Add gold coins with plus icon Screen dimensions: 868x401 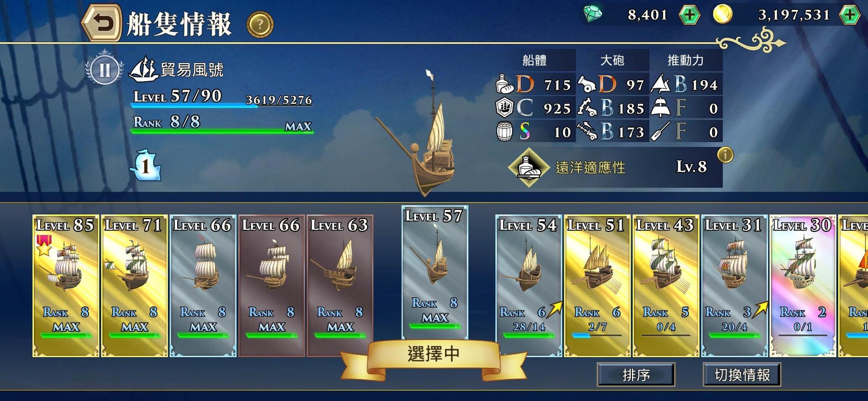(x=850, y=15)
